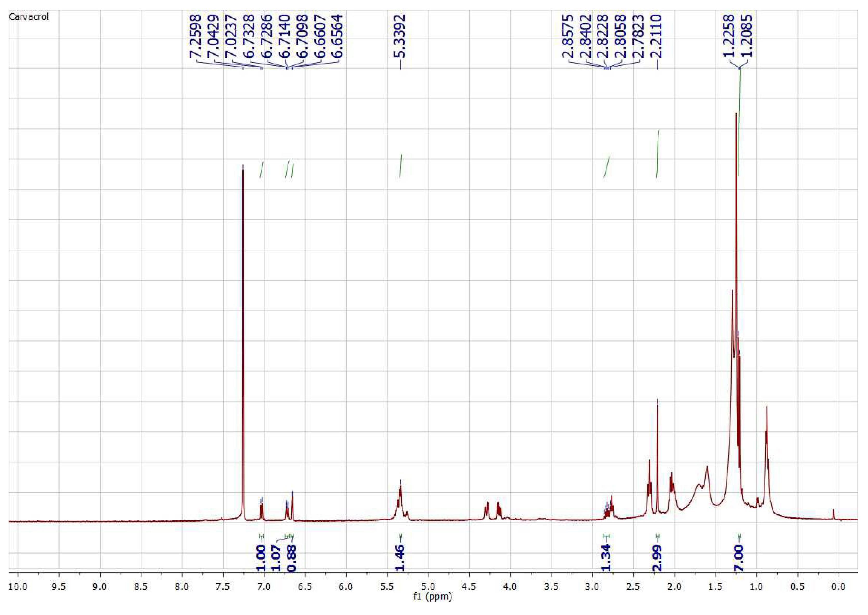The image size is (868, 615).
Task: Click peak label 7.0237
Action: [x=231, y=36]
